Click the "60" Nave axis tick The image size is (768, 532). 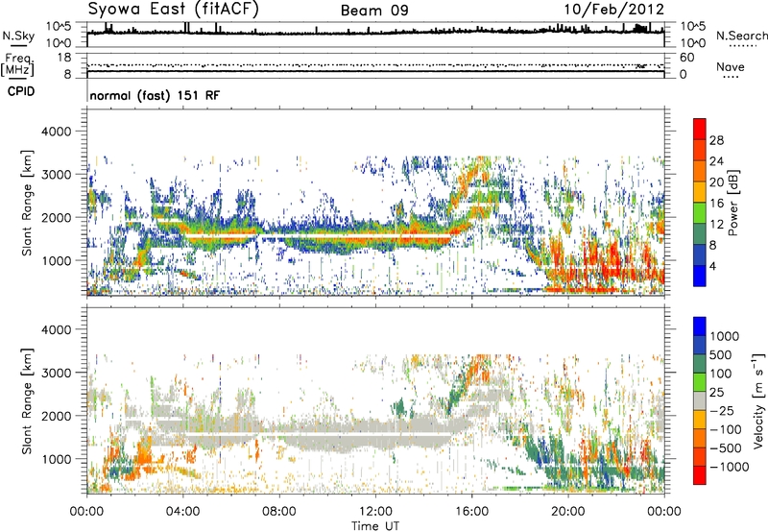687,58
